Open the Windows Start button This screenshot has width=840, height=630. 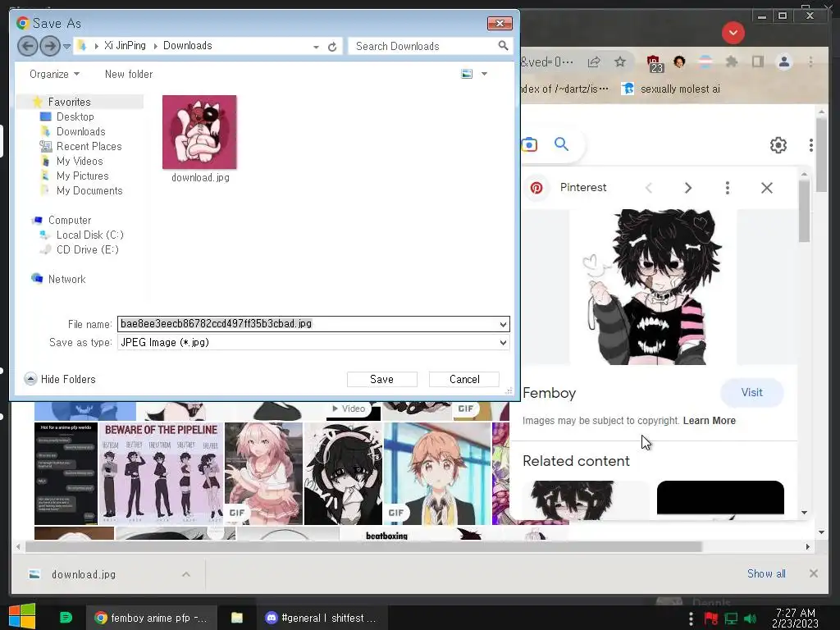(22, 617)
